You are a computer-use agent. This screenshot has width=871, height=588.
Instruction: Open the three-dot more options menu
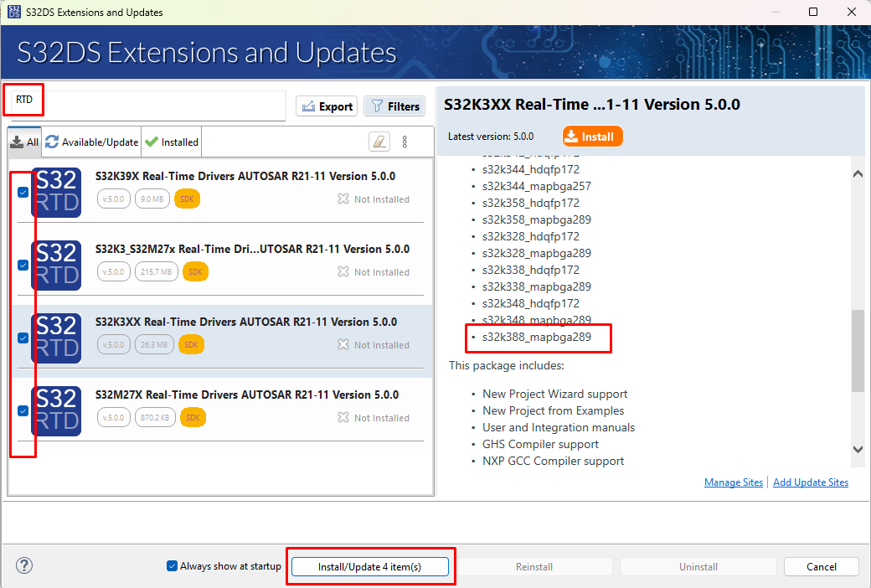pos(405,142)
